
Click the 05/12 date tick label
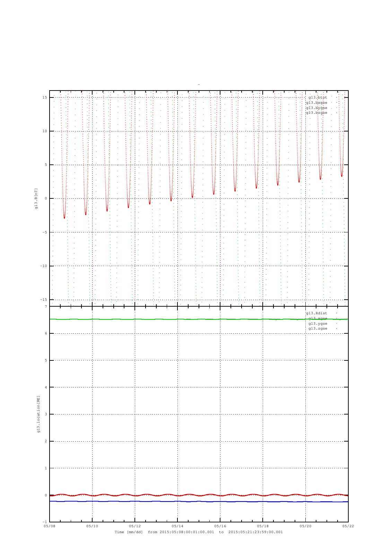point(135,526)
